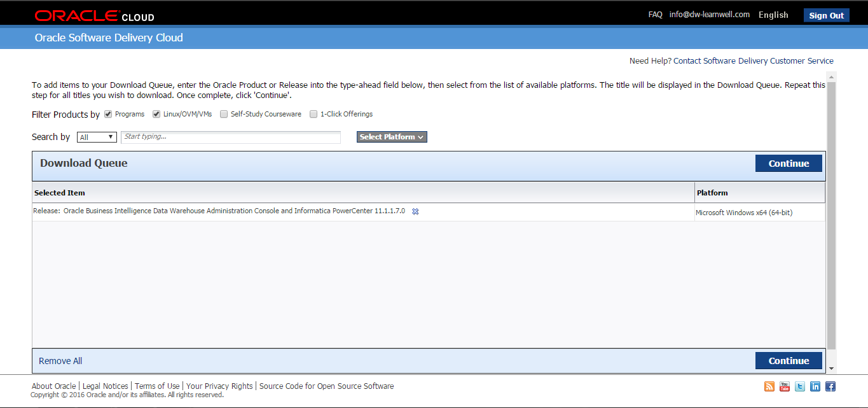Click the top Continue button
Viewport: 868px width, 408px height.
(x=789, y=164)
